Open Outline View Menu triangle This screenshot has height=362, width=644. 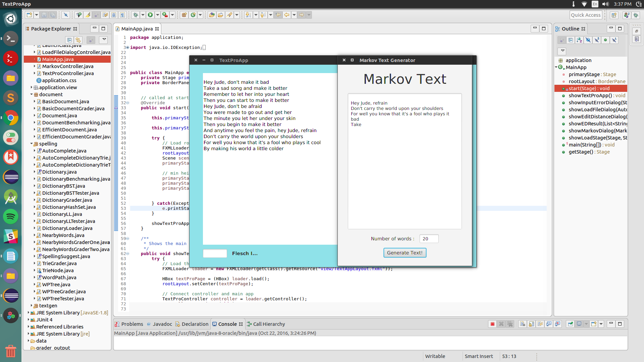[x=562, y=51]
